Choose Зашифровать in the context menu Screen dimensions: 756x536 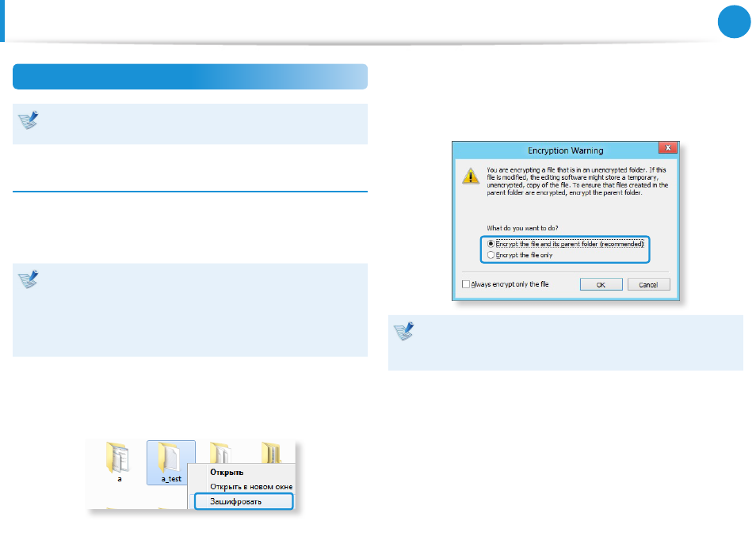(243, 501)
